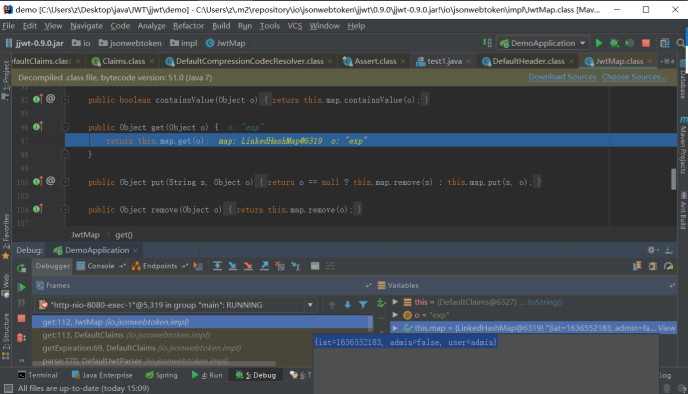Click the editor vertical scrollbar thumb
Screen dimensions: 688x394
click(674, 179)
